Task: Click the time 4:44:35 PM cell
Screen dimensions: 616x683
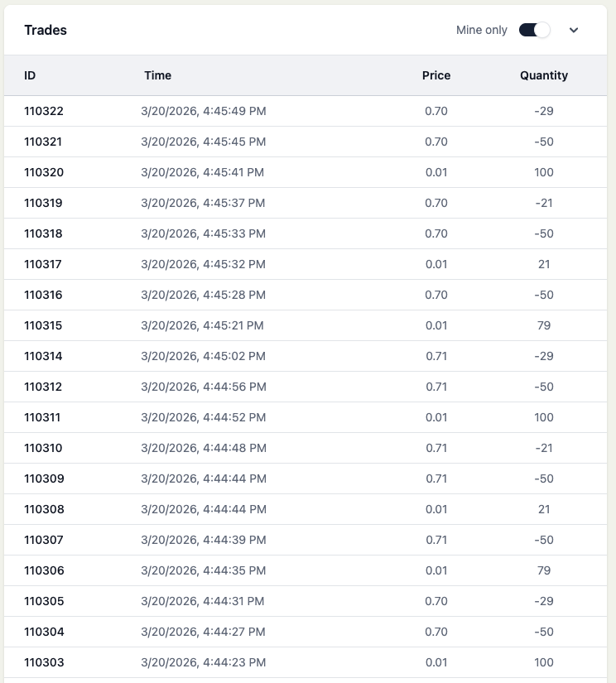Action: [204, 570]
